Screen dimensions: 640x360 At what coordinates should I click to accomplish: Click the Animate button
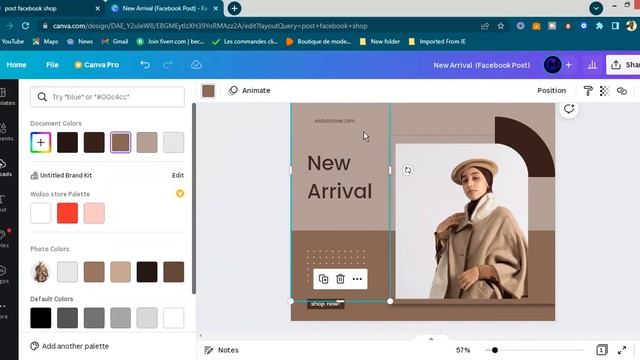pos(249,91)
